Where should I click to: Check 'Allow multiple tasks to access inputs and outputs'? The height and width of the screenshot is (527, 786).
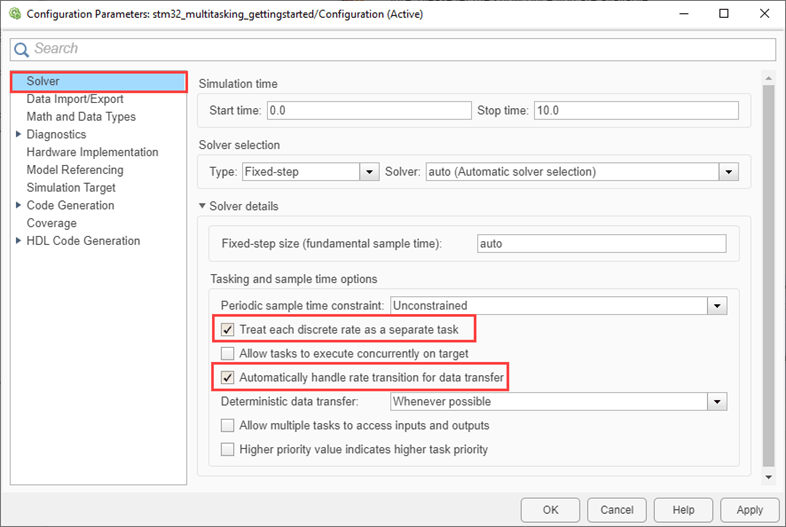click(228, 425)
